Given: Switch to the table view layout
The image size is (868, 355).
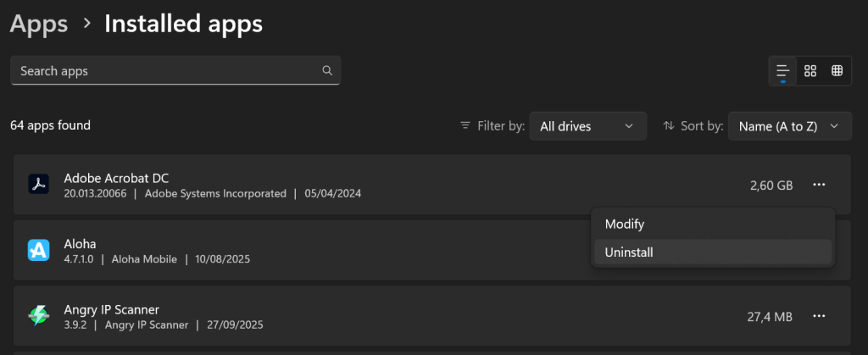Looking at the screenshot, I should coord(837,70).
